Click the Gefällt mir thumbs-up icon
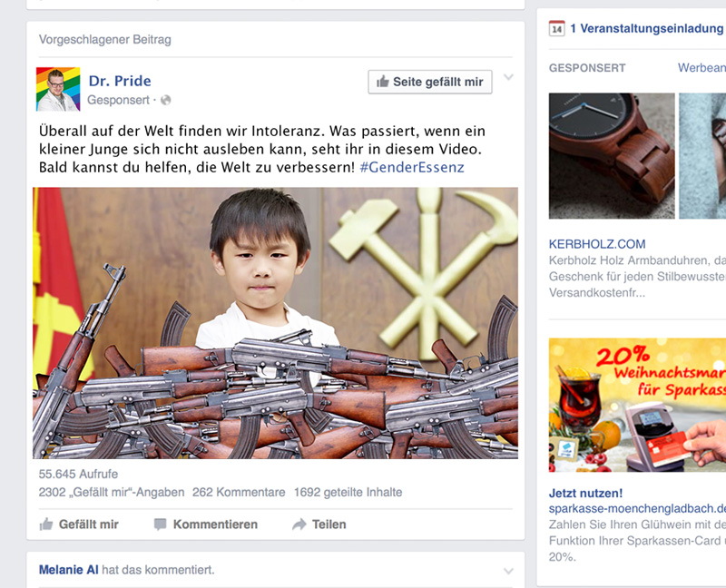The height and width of the screenshot is (588, 726). click(46, 524)
